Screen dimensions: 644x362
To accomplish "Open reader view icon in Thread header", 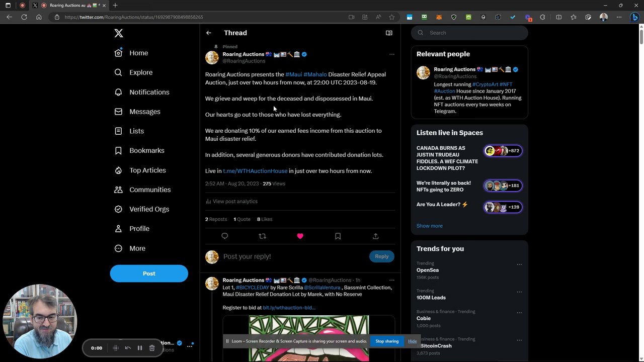I will click(389, 33).
